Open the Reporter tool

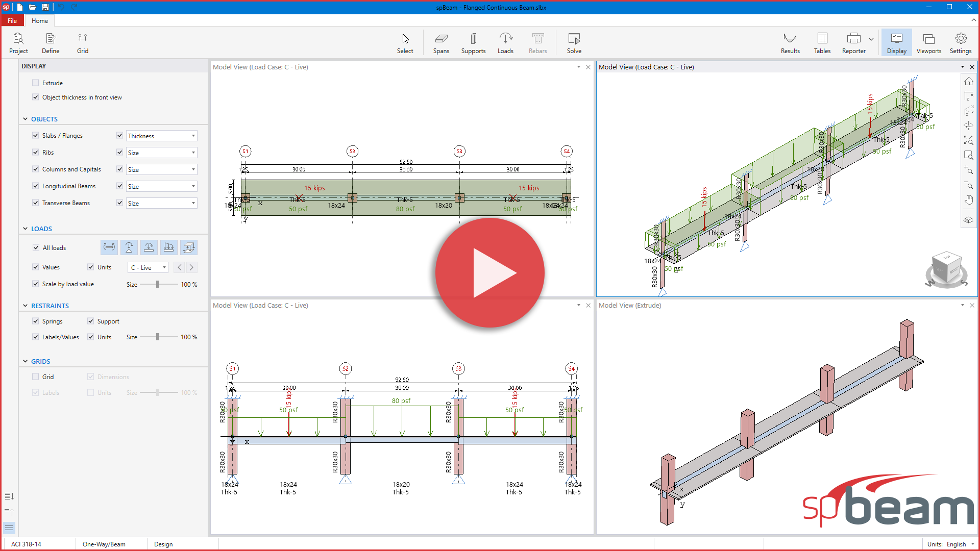[x=853, y=43]
